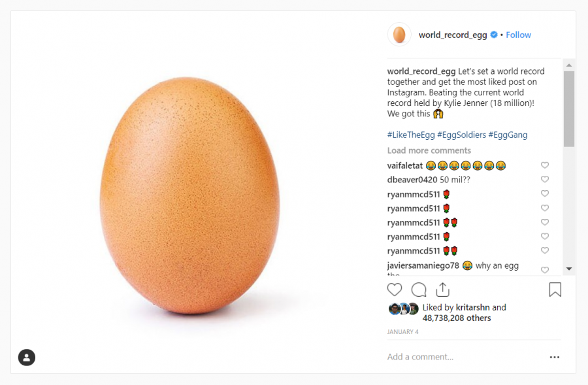The image size is (588, 385).
Task: Share the post with the share icon
Action: tap(443, 290)
